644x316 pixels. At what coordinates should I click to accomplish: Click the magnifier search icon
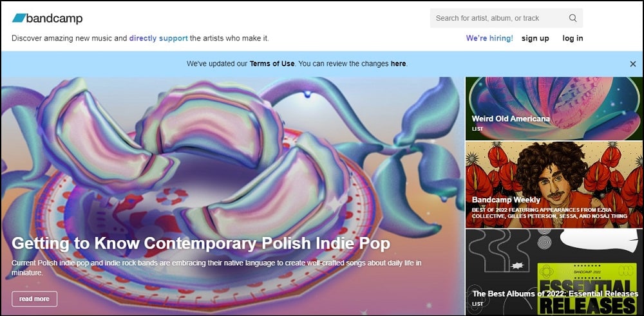pyautogui.click(x=573, y=18)
